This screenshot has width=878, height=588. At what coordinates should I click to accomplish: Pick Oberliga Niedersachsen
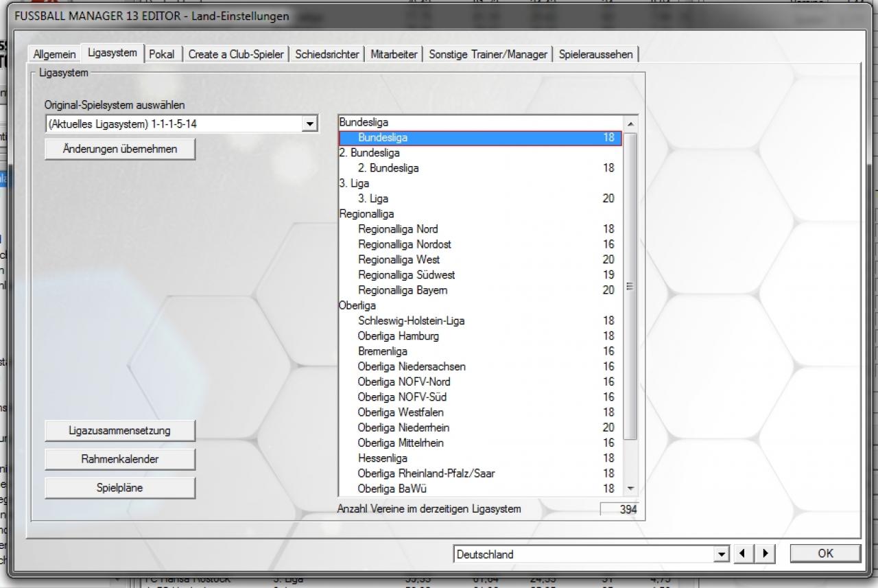480,366
